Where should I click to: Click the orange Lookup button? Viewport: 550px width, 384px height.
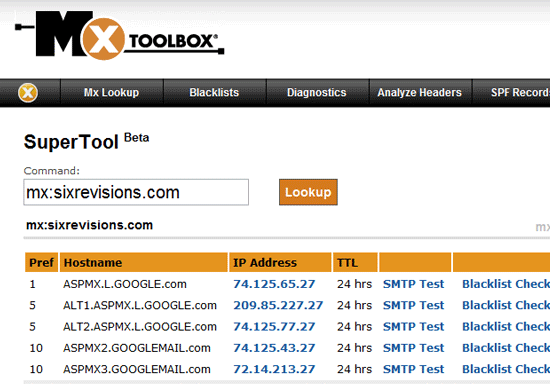308,192
